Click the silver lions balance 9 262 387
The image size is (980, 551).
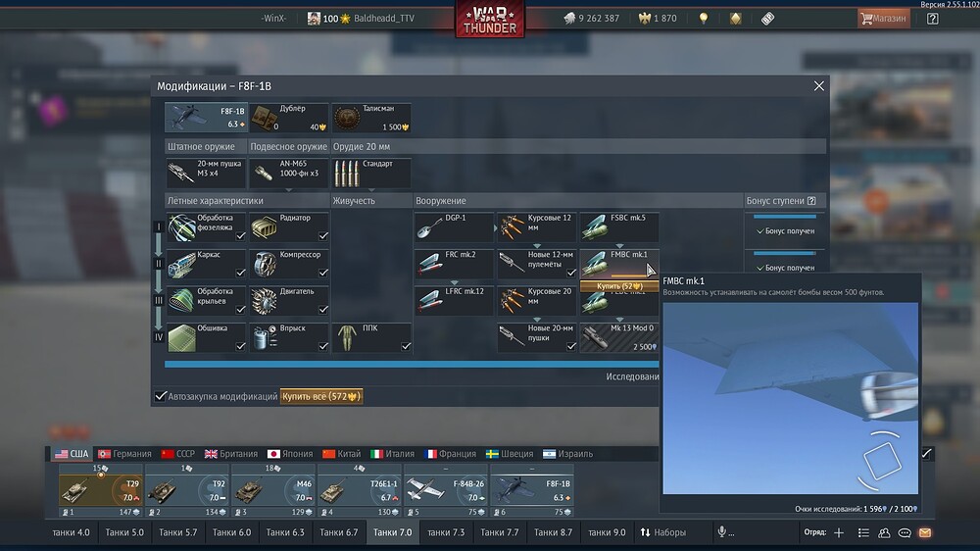[x=591, y=18]
